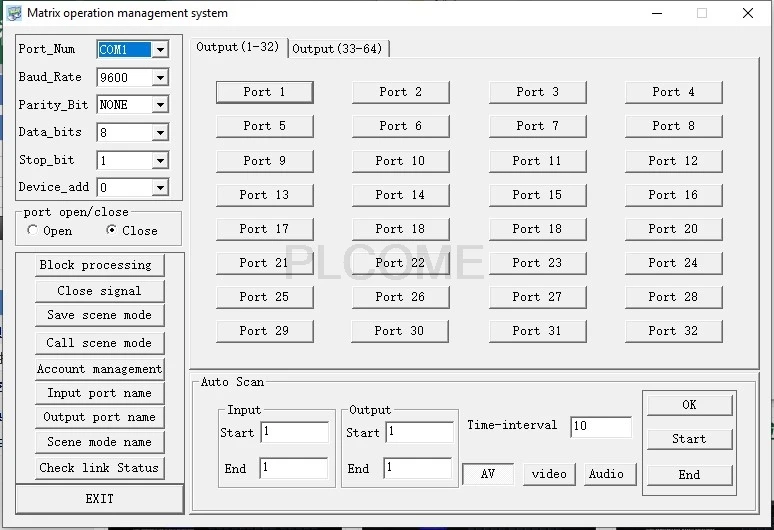
Task: Open the Stop_bit dropdown
Action: pyautogui.click(x=160, y=160)
